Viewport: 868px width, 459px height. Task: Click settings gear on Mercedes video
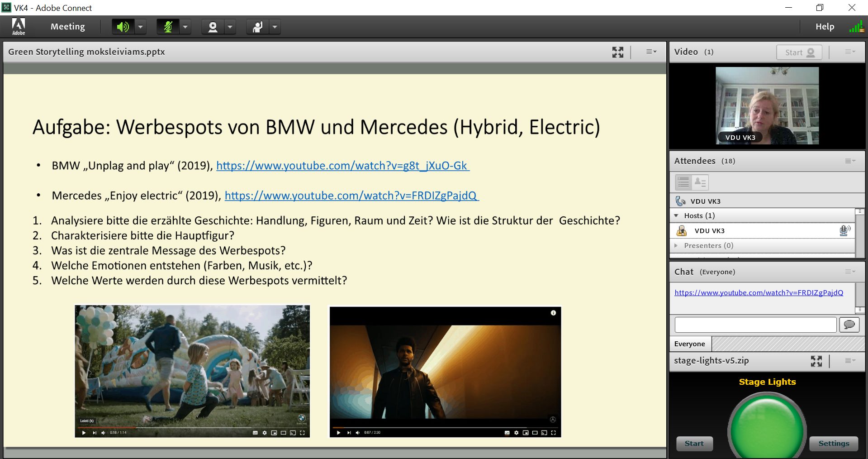pyautogui.click(x=516, y=433)
